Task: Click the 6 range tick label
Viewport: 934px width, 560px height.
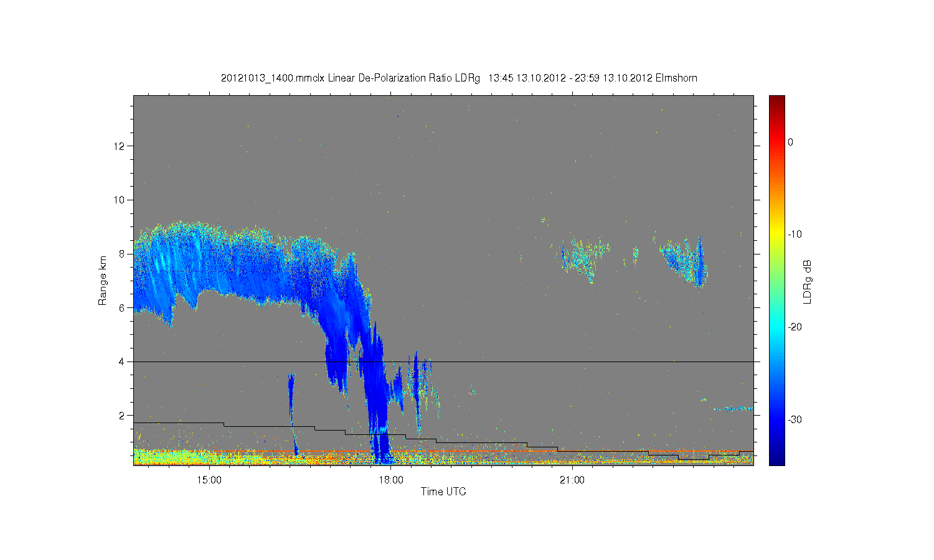Action: click(122, 307)
